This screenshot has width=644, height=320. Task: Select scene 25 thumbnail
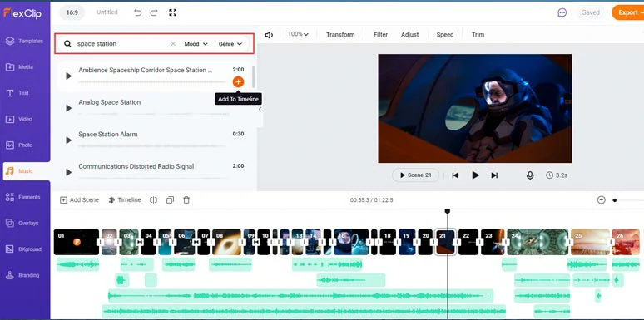tap(591, 242)
